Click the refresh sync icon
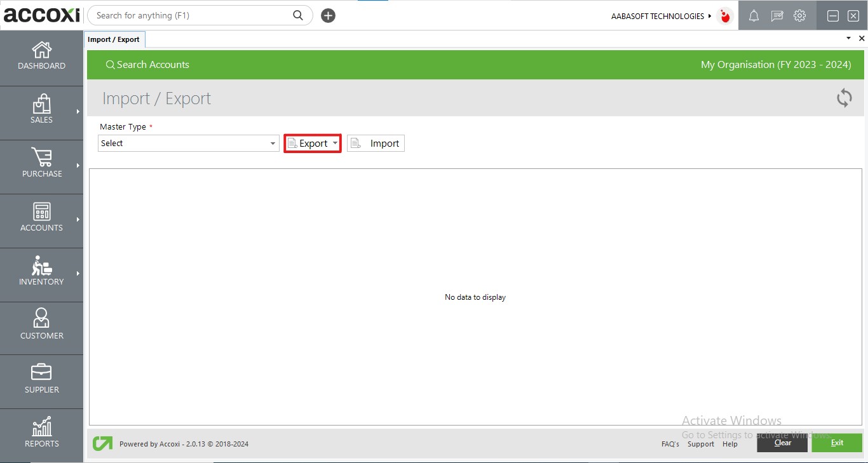868x463 pixels. [844, 98]
